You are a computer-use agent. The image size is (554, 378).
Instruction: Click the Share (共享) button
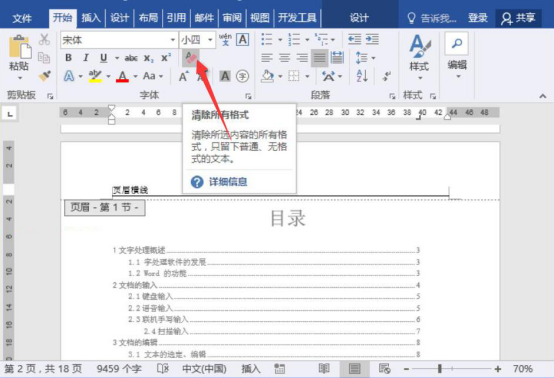(x=518, y=18)
